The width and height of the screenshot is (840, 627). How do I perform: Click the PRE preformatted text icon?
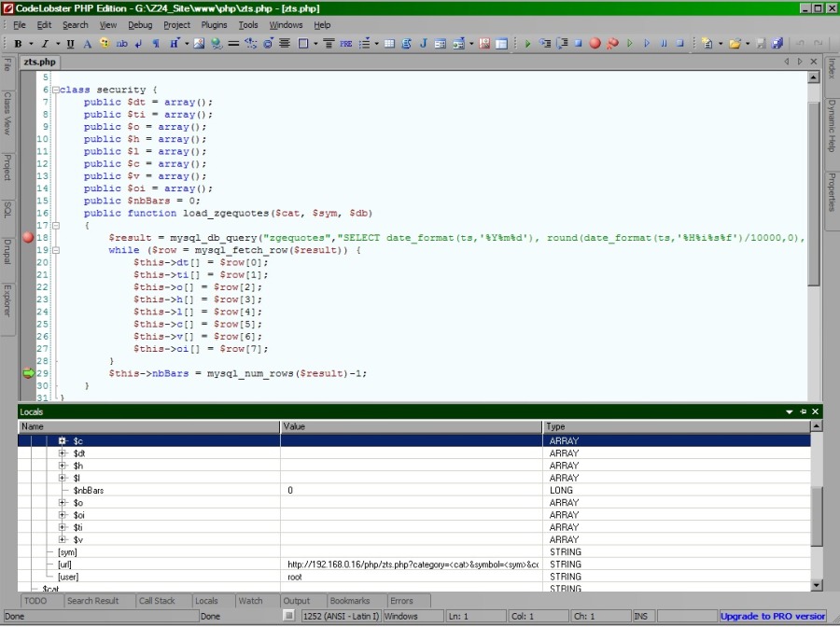tap(346, 44)
